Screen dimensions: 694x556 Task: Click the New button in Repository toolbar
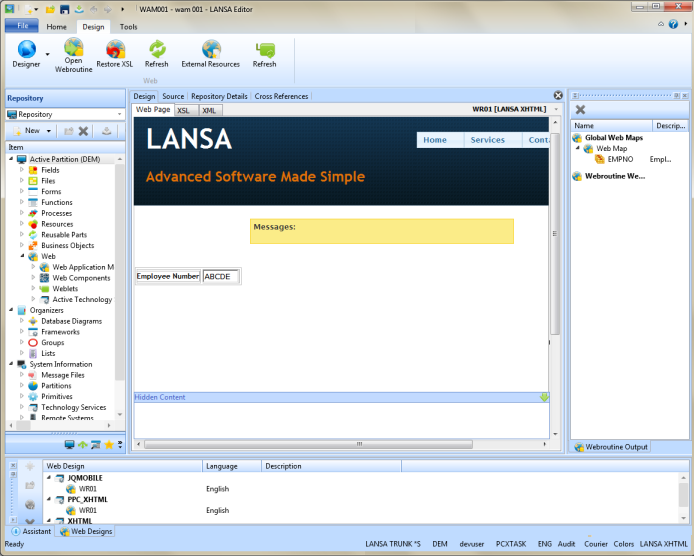pyautogui.click(x=27, y=131)
